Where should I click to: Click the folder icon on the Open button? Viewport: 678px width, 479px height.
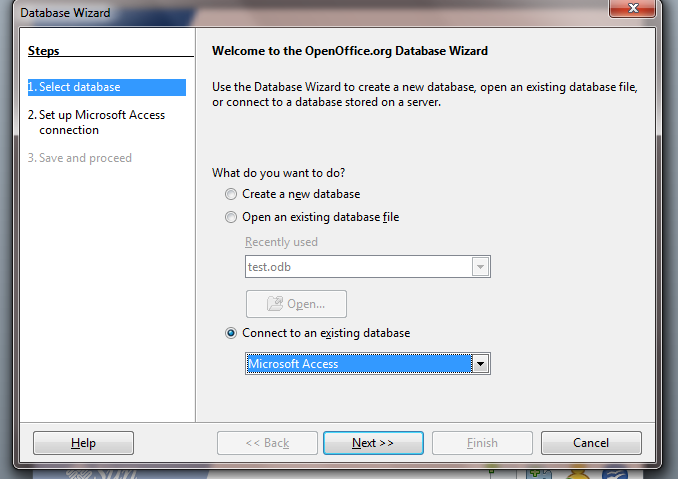tap(274, 304)
